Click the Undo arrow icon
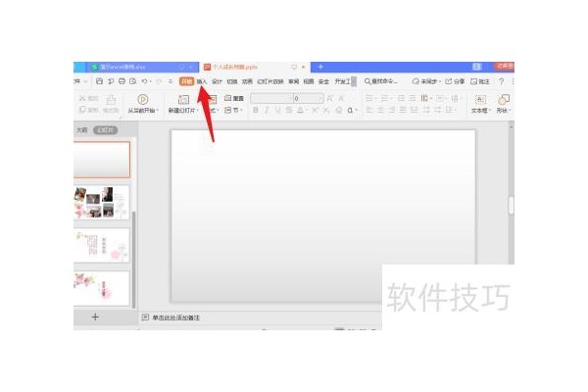This screenshot has height=392, width=588. click(145, 81)
